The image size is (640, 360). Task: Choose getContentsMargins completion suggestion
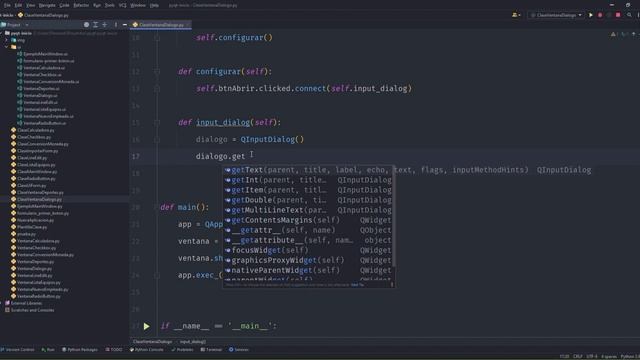coord(308,220)
